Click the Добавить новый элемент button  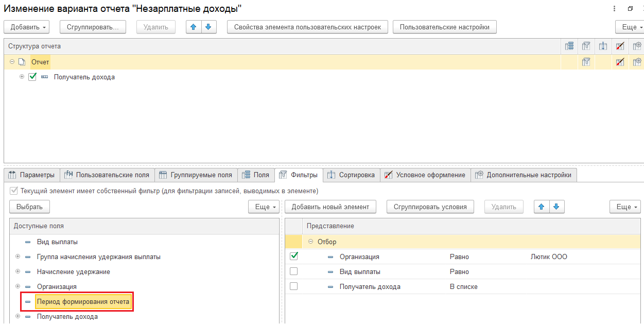click(330, 207)
